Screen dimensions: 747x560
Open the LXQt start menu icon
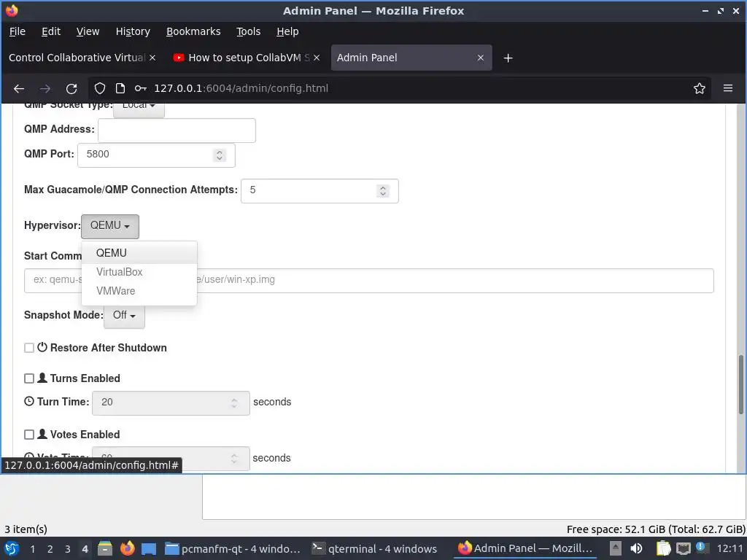[x=12, y=549]
